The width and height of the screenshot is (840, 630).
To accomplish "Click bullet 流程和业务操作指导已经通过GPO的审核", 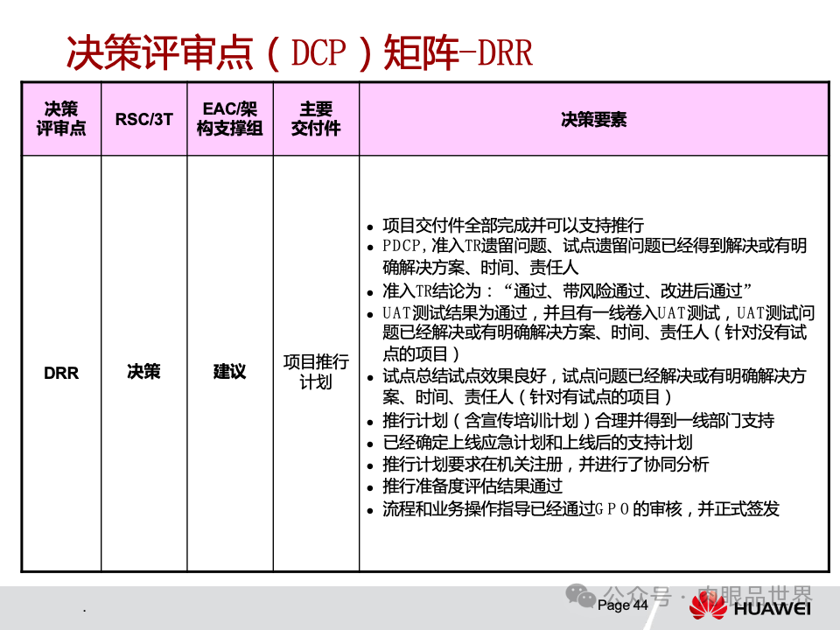I will coord(581,508).
